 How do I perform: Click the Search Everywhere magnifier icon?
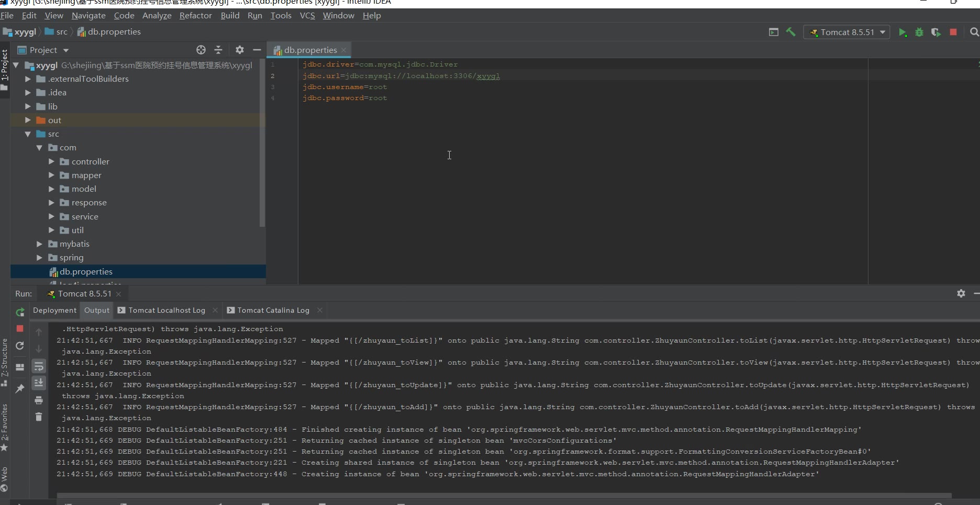(974, 32)
